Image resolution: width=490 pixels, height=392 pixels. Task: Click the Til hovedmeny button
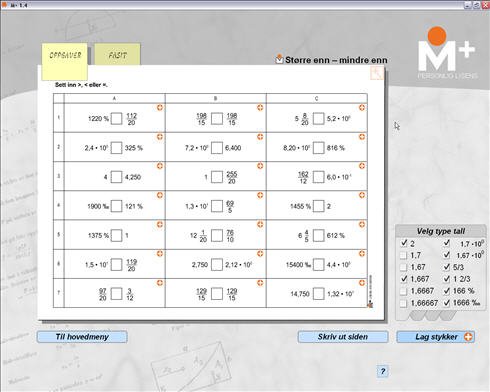(82, 337)
